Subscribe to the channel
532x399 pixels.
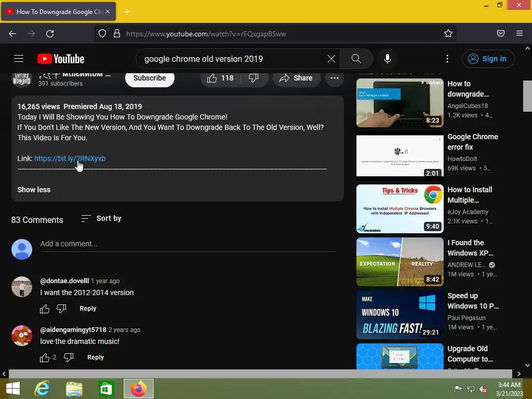coord(150,78)
